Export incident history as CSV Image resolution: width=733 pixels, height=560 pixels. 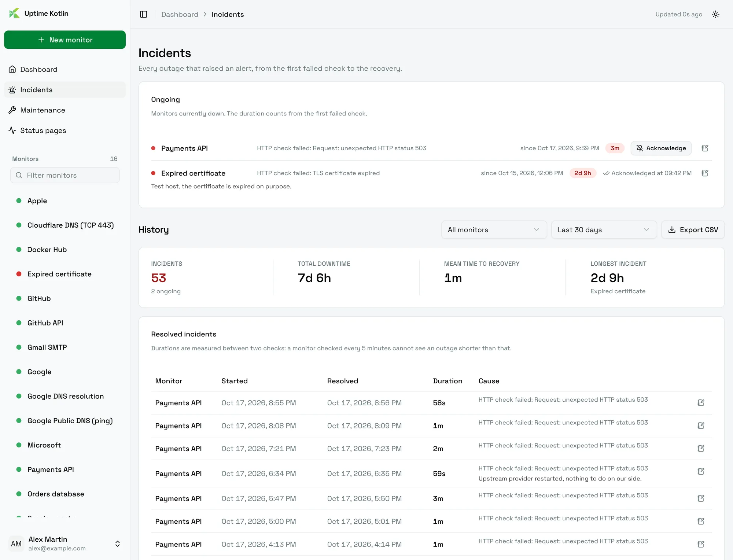pyautogui.click(x=693, y=230)
